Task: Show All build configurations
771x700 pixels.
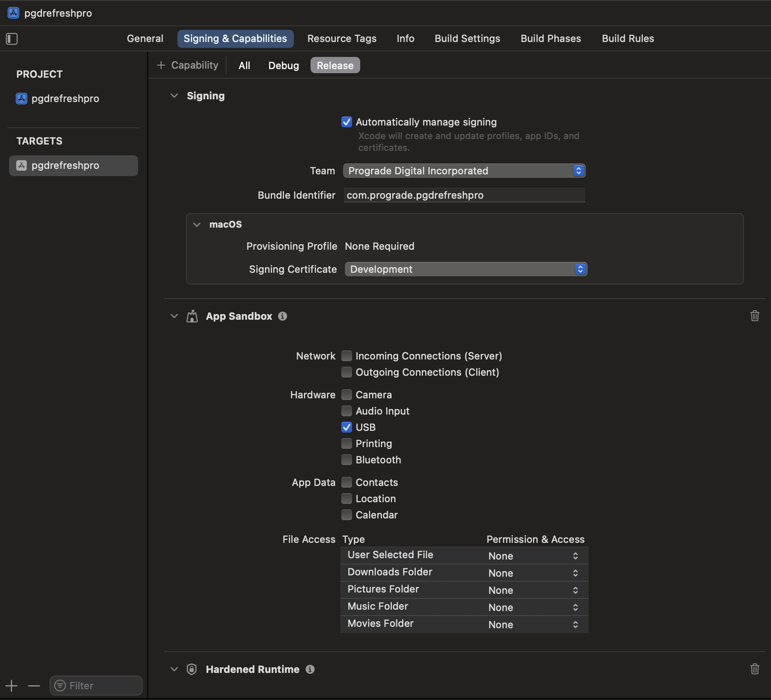Action: (244, 65)
